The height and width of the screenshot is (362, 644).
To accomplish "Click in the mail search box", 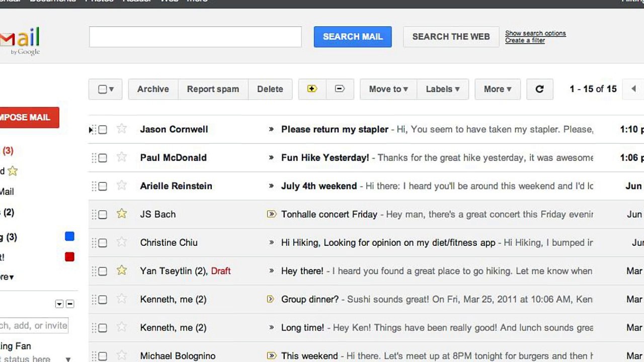I will point(196,37).
